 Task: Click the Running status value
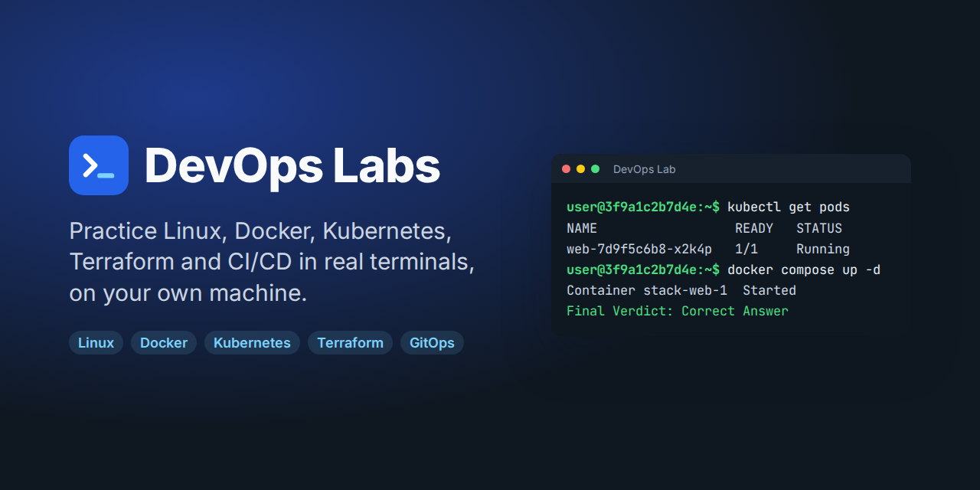[823, 249]
